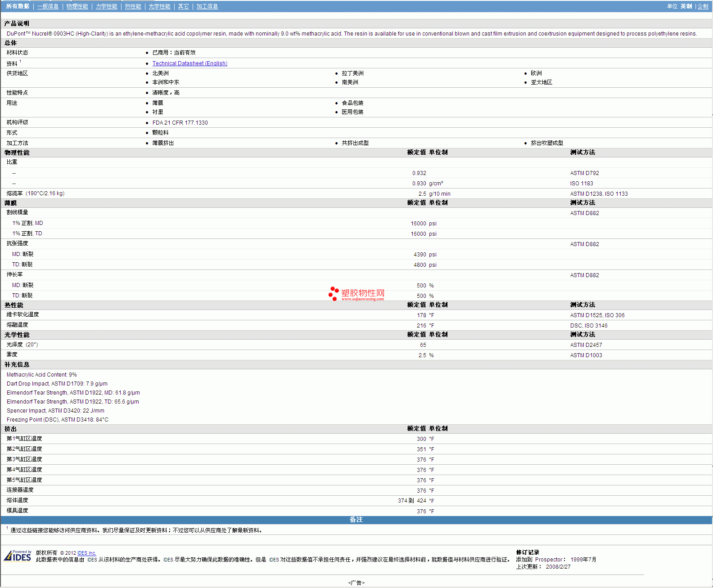Open the 其它 tab

pos(183,6)
